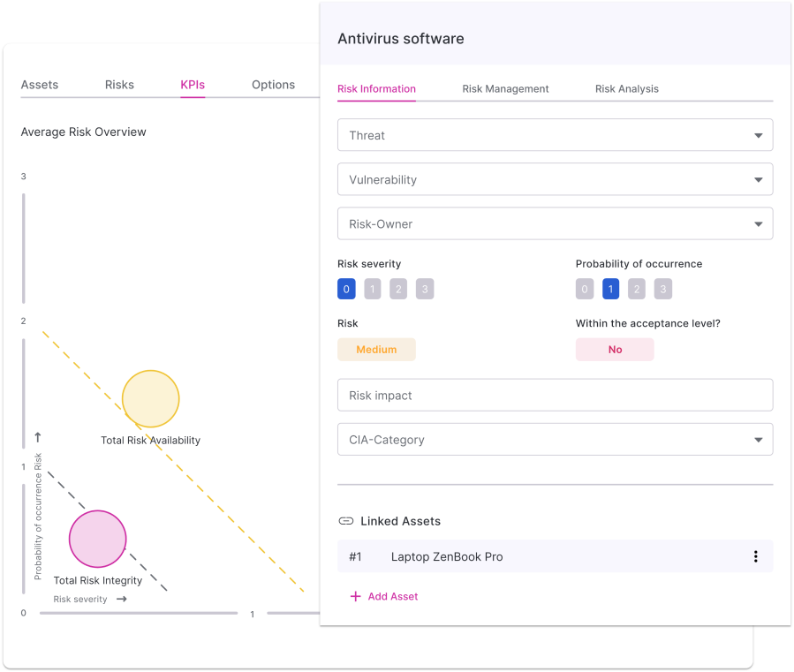Click the Risk impact input field

click(555, 396)
